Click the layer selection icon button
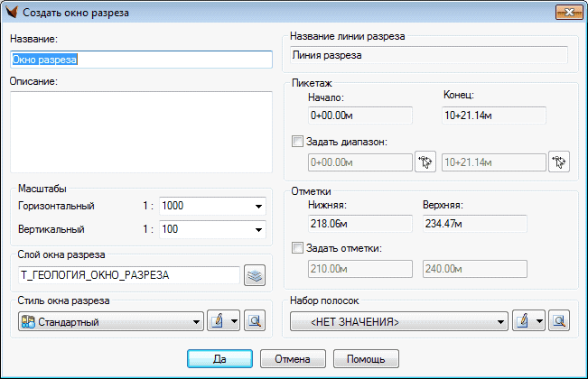The height and width of the screenshot is (379, 588). [254, 275]
